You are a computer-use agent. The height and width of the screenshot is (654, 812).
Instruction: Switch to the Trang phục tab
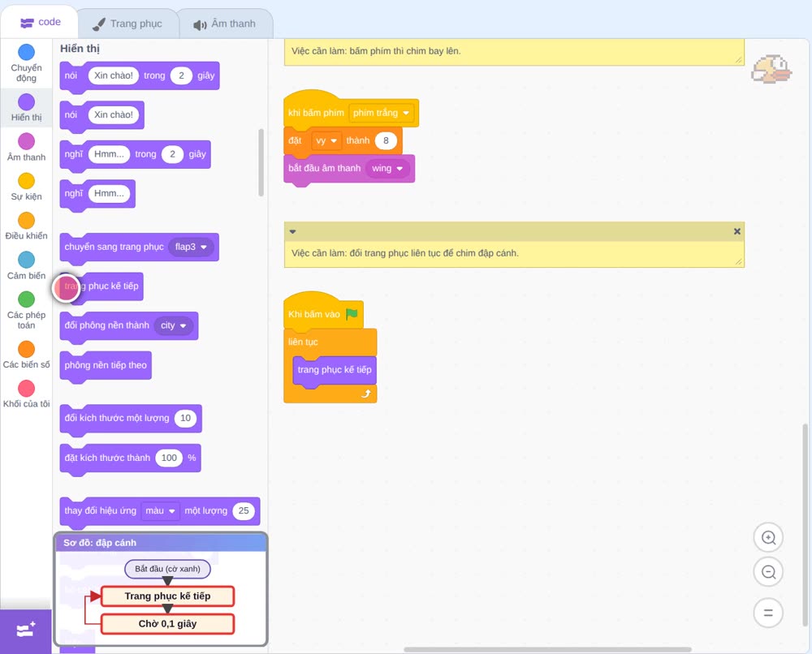tap(127, 24)
